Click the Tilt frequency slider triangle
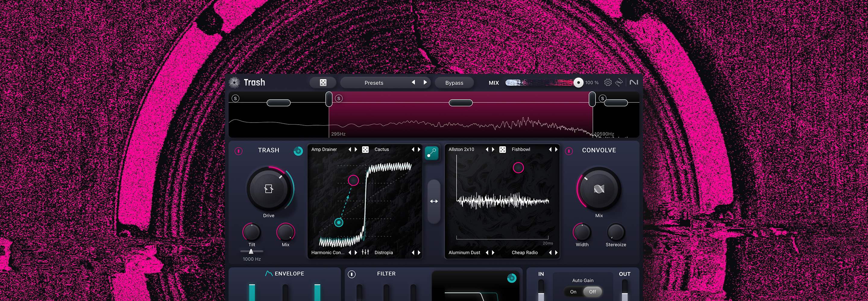Screen dimensions: 868x301 pyautogui.click(x=251, y=252)
